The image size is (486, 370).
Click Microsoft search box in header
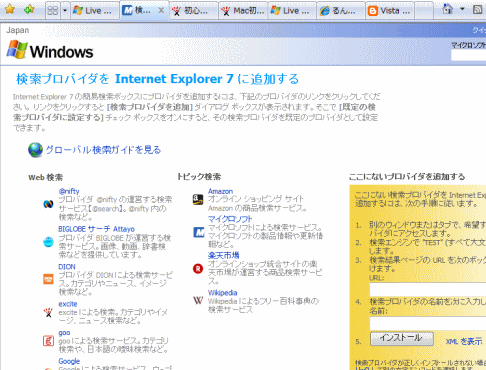468,55
